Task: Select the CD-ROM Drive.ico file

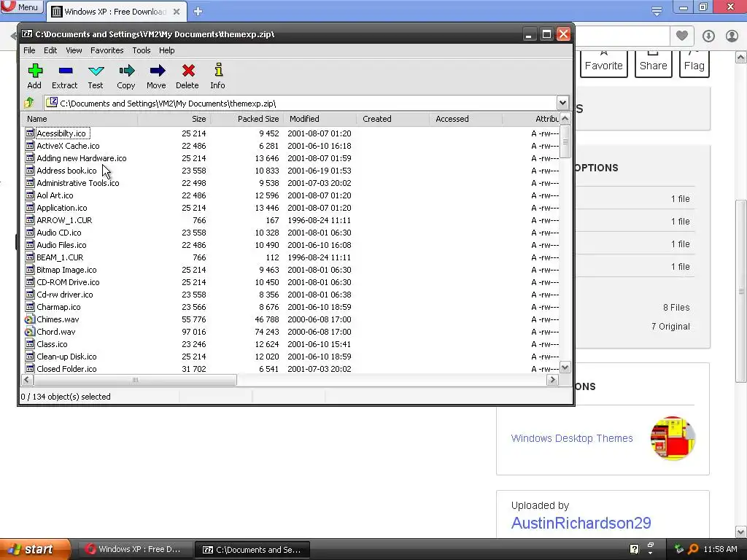Action: pyautogui.click(x=68, y=282)
